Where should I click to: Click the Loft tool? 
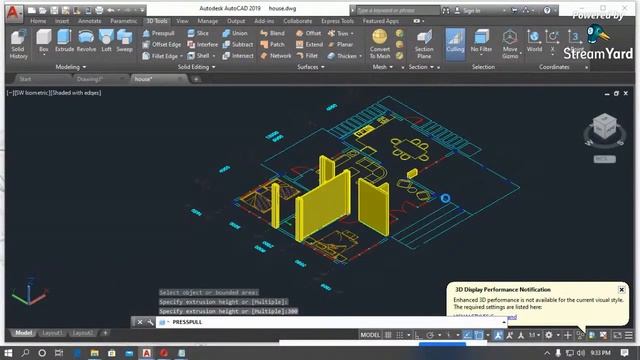[x=106, y=41]
